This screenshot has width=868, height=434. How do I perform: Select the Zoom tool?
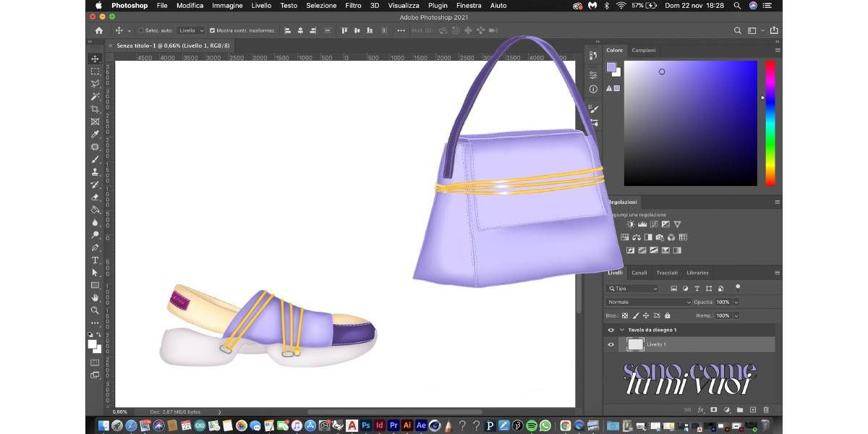[x=95, y=310]
